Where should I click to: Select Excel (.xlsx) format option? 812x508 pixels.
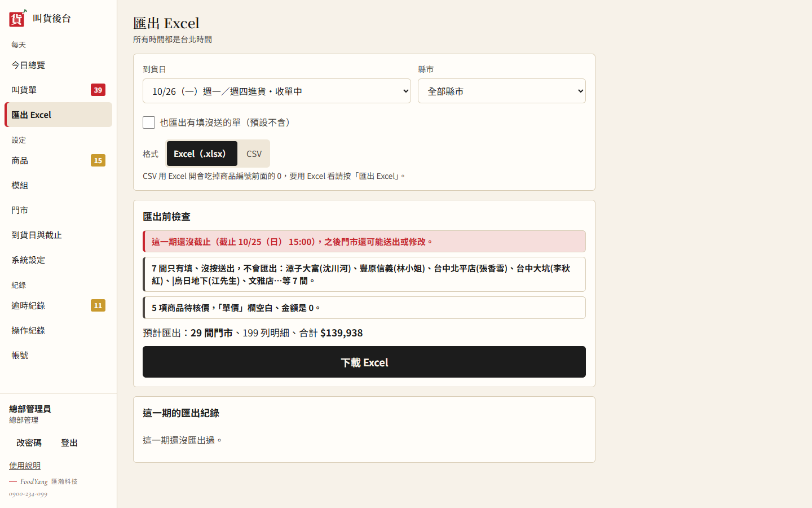click(202, 154)
